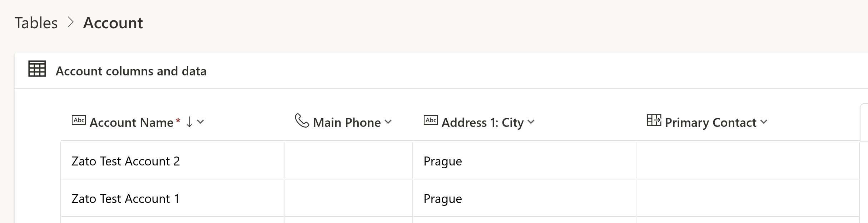Viewport: 868px width, 223px height.
Task: Click the Account breadcrumb title
Action: (x=113, y=23)
